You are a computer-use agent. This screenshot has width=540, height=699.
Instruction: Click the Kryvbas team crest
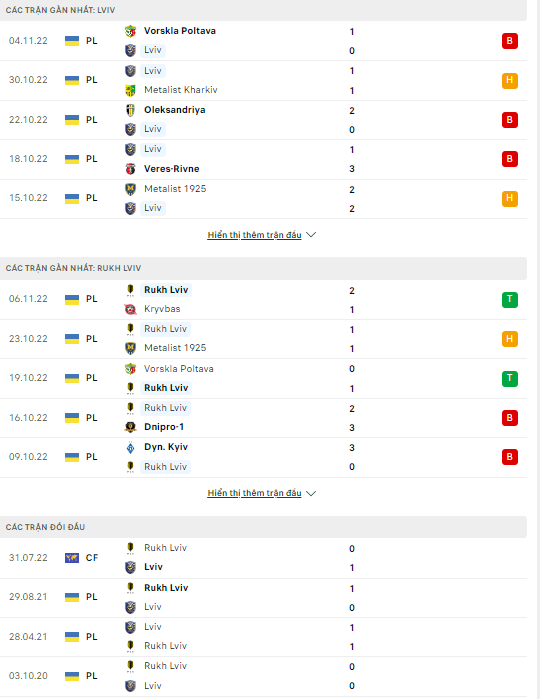pyautogui.click(x=130, y=309)
